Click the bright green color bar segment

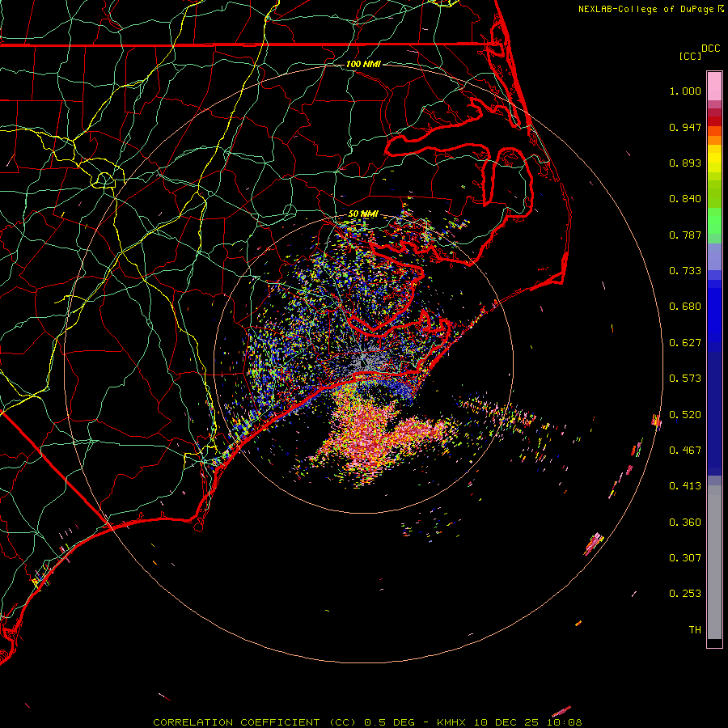[x=714, y=221]
